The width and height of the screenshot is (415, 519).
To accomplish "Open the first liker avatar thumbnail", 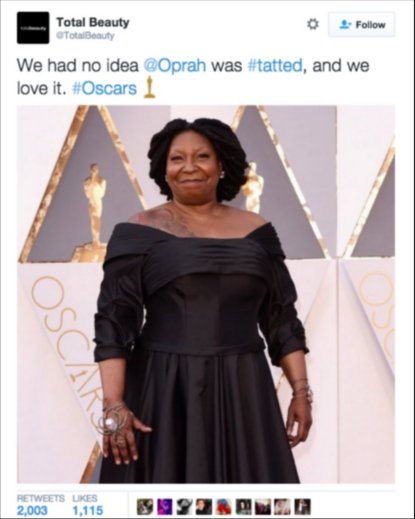I will point(145,507).
